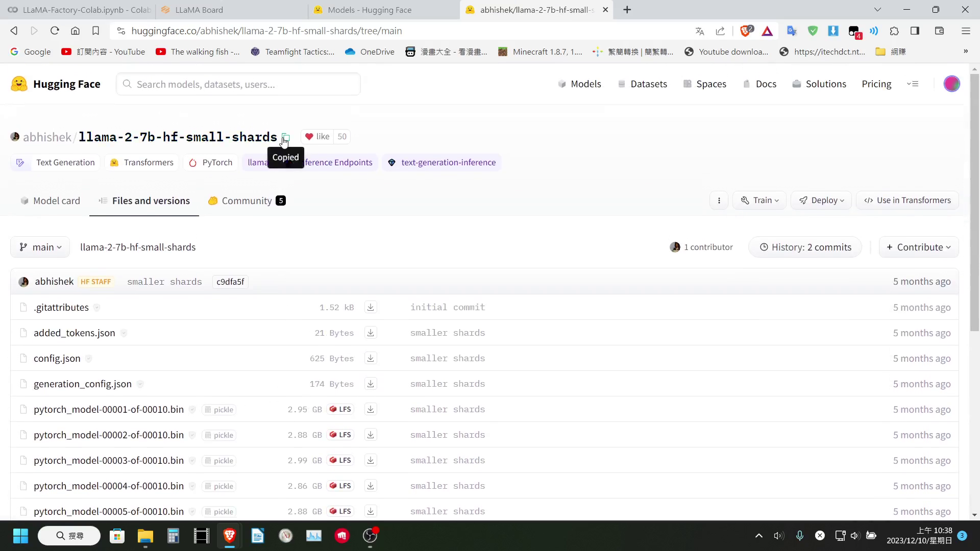Viewport: 980px width, 551px height.
Task: Select the text-generation-inference tag
Action: tap(449, 162)
